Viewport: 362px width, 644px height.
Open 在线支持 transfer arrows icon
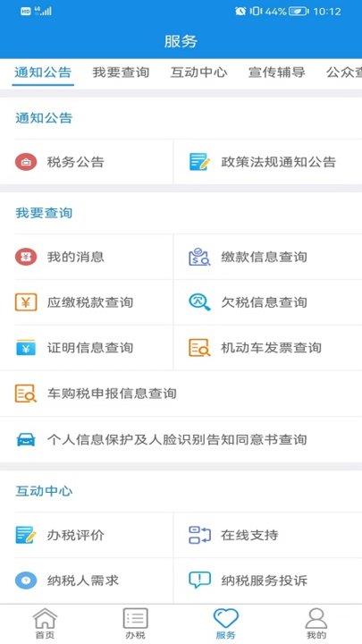pyautogui.click(x=200, y=535)
